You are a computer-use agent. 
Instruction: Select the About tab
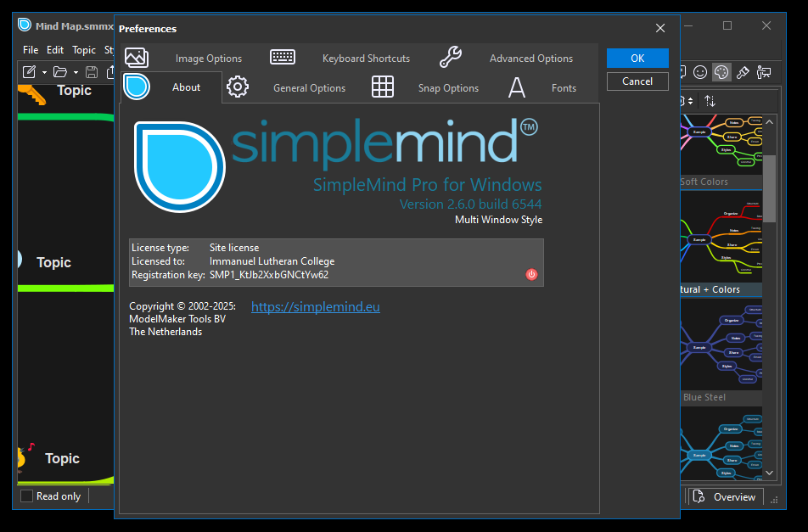pyautogui.click(x=171, y=87)
